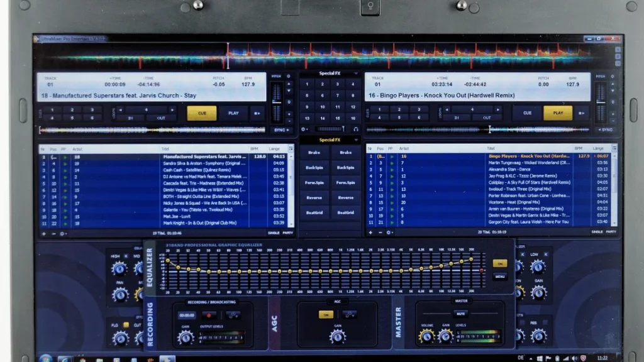
Task: Mute the master output
Action: 460,312
